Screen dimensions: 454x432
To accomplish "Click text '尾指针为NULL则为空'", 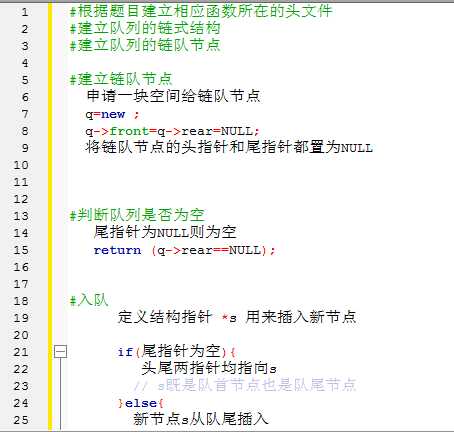I will pyautogui.click(x=165, y=232).
